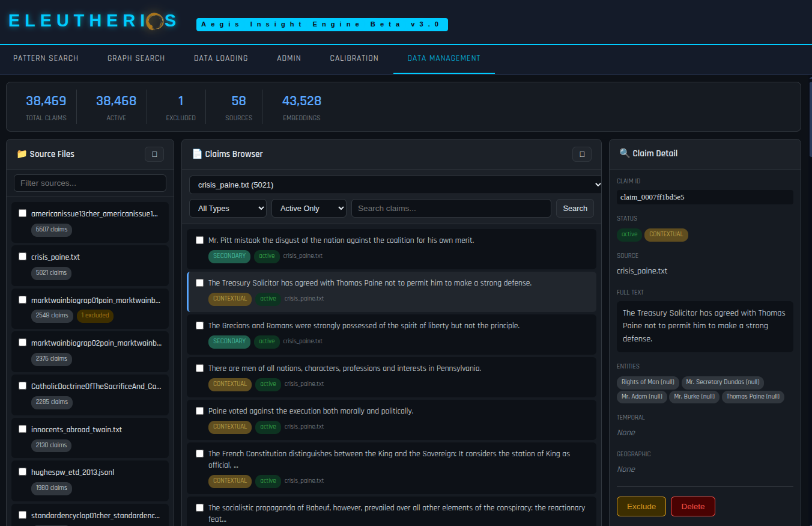This screenshot has width=812, height=526.
Task: Focus the Filter sources input field
Action: [90, 183]
